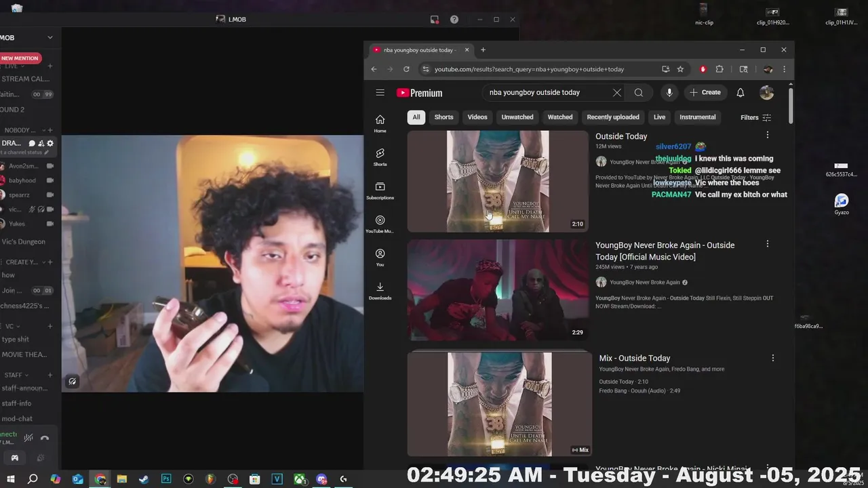Clear the YouTube search box text

pos(616,93)
